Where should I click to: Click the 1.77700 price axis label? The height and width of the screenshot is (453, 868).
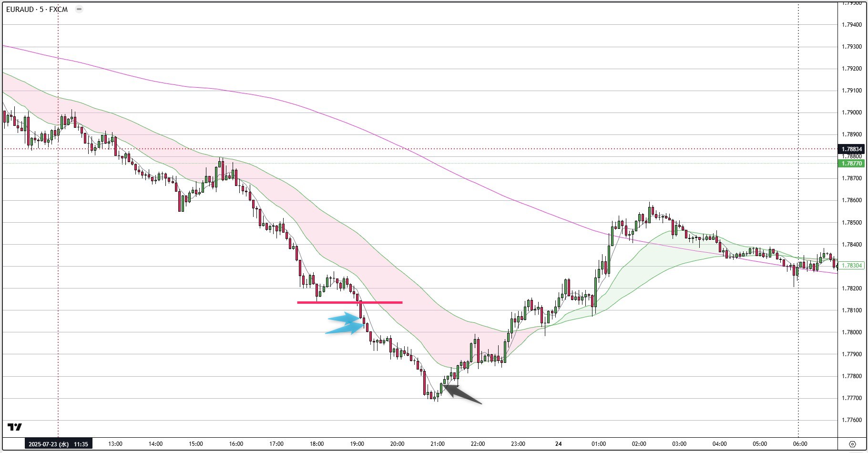[852, 398]
